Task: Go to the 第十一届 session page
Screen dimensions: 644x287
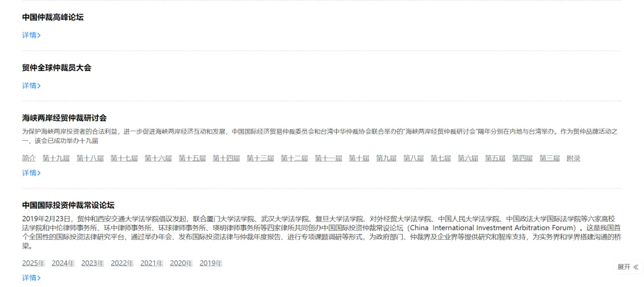Action: click(328, 158)
